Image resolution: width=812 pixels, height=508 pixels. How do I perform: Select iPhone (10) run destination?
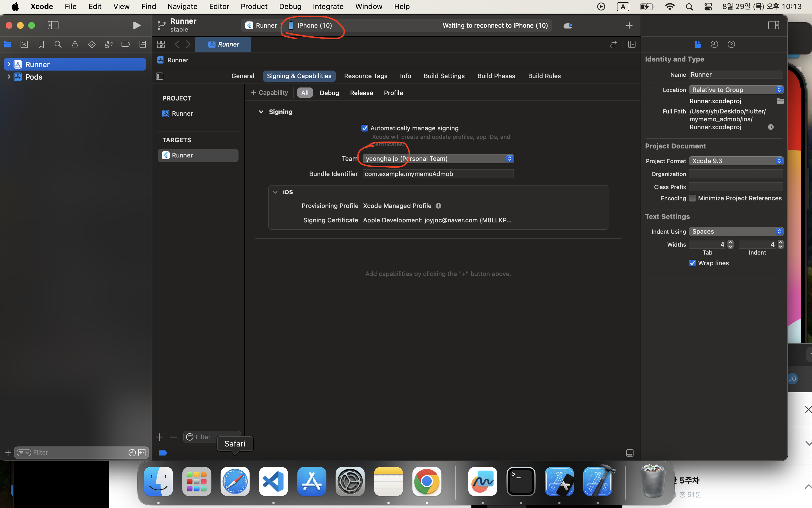(310, 25)
